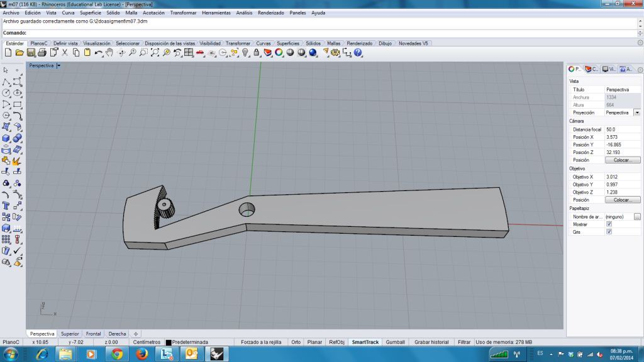Open Filtrar selection filter in status bar
The width and height of the screenshot is (644, 362).
pos(464,342)
